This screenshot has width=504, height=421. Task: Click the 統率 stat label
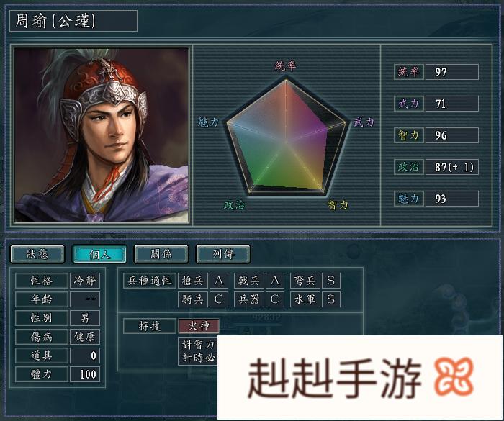click(x=408, y=72)
